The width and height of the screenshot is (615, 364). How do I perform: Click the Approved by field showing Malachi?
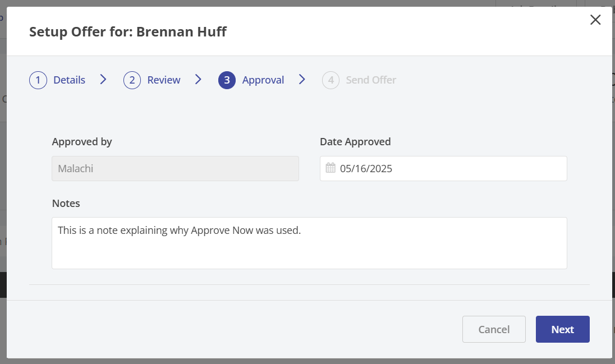coord(175,168)
